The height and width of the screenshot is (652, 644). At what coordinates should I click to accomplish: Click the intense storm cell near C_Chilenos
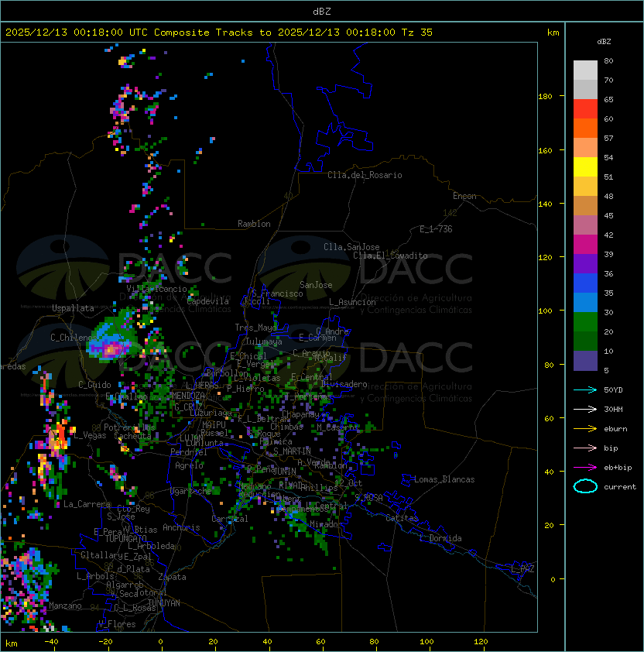click(111, 348)
